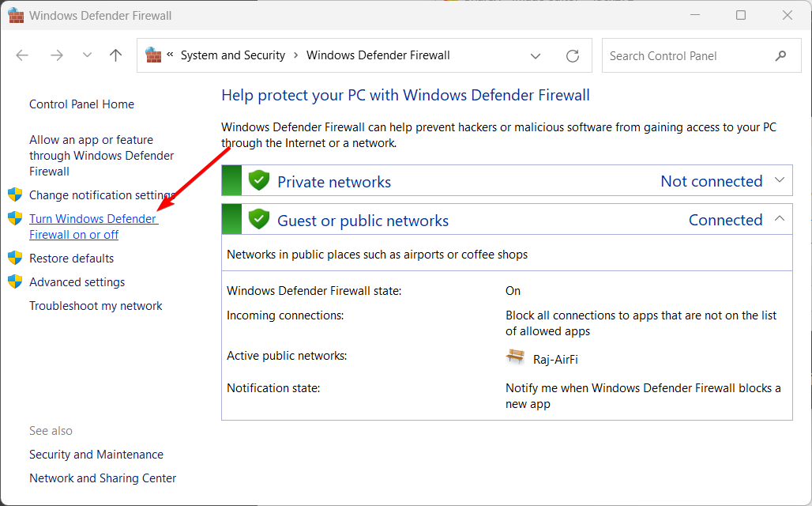Click the firewall state value On

click(513, 291)
